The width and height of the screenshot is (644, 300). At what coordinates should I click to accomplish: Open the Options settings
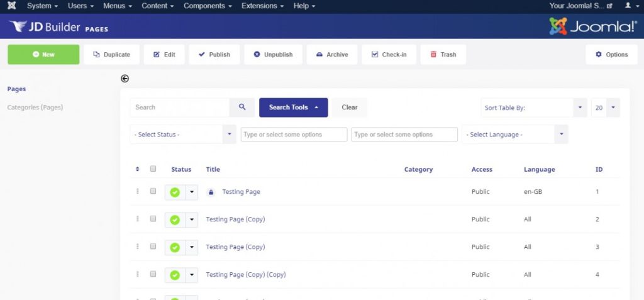pyautogui.click(x=611, y=55)
